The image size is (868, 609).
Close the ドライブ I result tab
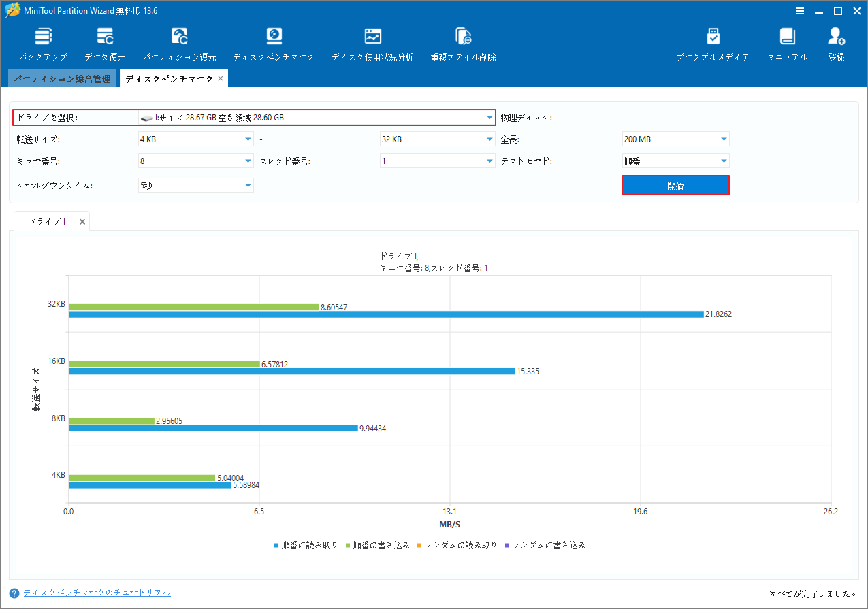coord(82,222)
